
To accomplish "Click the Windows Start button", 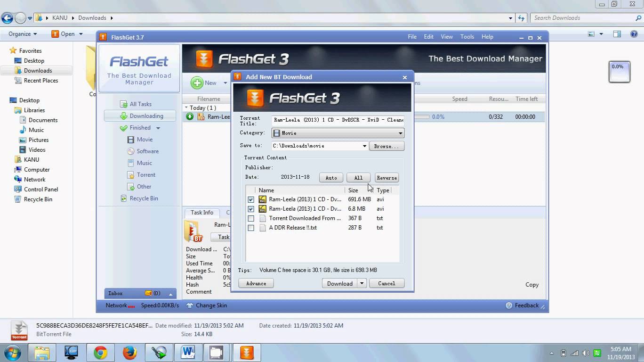I will click(13, 353).
